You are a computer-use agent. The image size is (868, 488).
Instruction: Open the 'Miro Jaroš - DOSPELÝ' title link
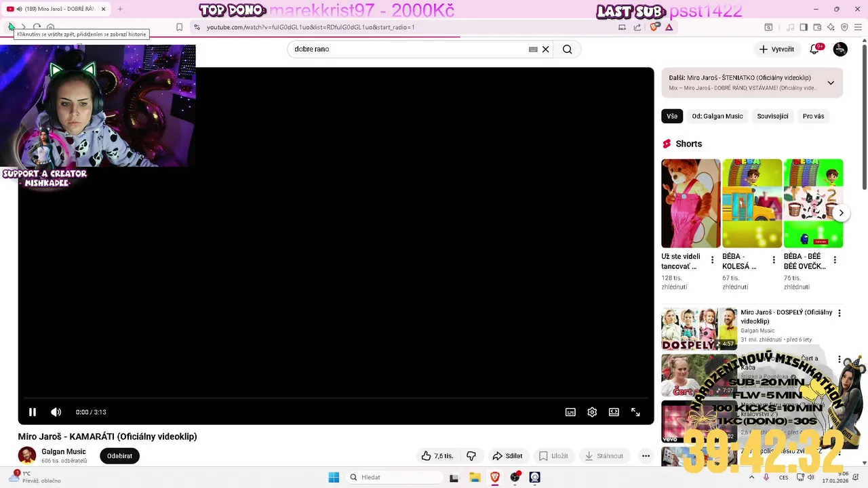[787, 317]
